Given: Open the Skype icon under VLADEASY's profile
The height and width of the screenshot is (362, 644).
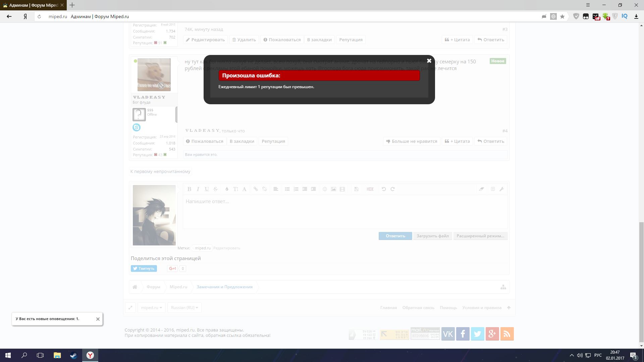Looking at the screenshot, I should click(137, 127).
